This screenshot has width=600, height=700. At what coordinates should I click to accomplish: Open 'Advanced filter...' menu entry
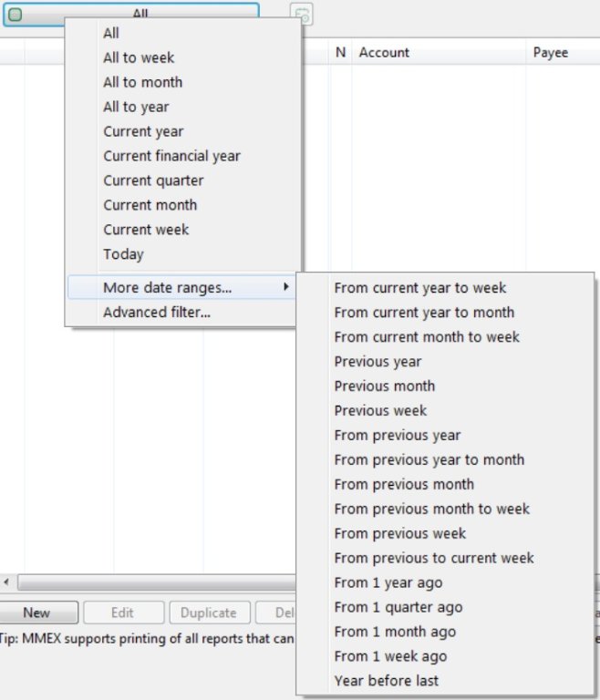click(x=181, y=312)
